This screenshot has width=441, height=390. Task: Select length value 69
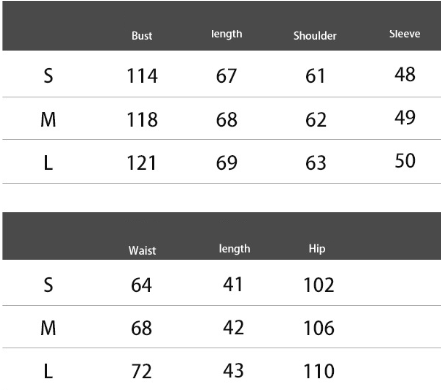pyautogui.click(x=227, y=163)
